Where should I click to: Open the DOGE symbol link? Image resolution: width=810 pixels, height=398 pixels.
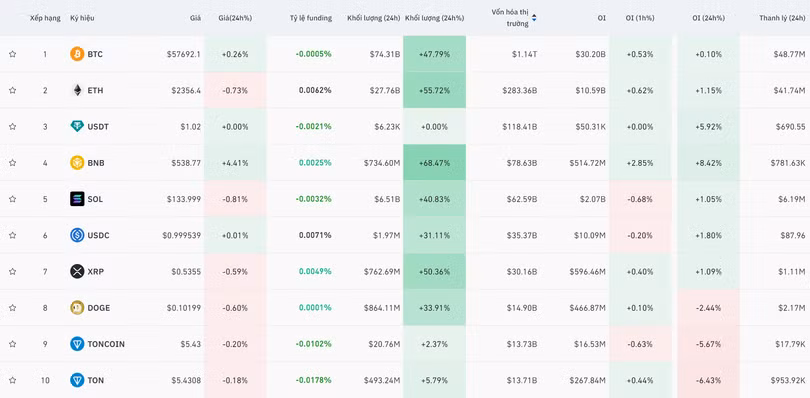click(99, 308)
